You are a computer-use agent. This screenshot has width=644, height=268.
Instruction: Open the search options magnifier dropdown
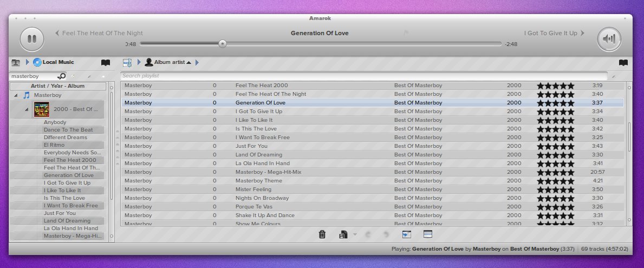pos(61,76)
